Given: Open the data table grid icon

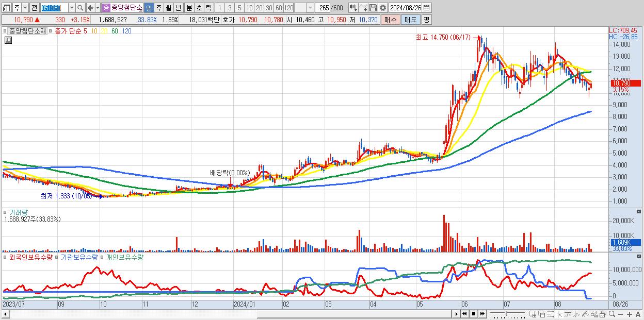Looking at the screenshot, I should click(8, 40).
